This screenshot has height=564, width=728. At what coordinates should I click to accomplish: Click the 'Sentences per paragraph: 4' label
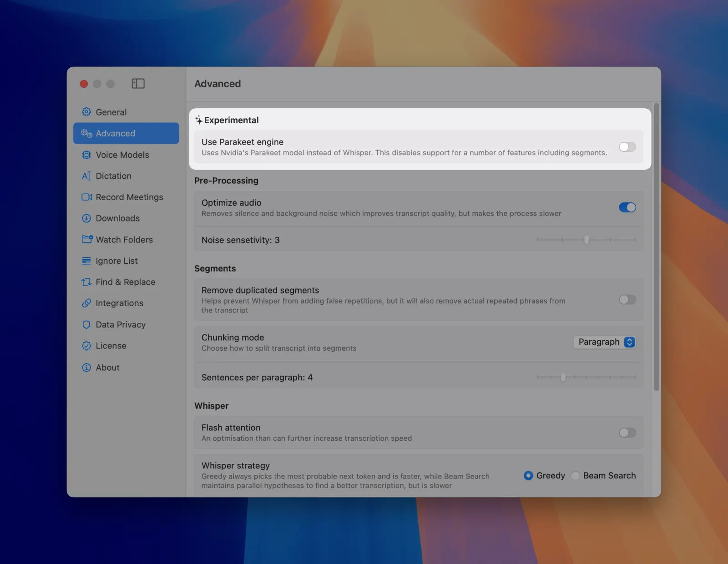pos(257,378)
